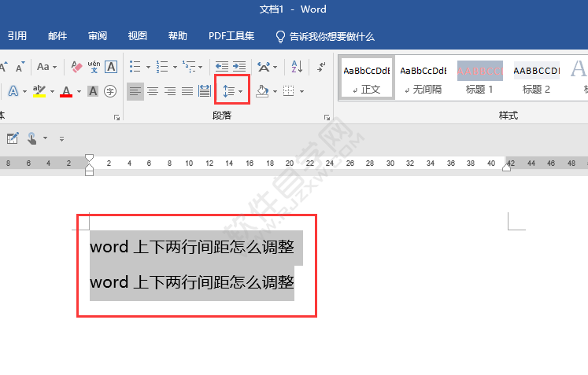Open Font dialog launcher
This screenshot has height=375, width=588.
pos(117,118)
